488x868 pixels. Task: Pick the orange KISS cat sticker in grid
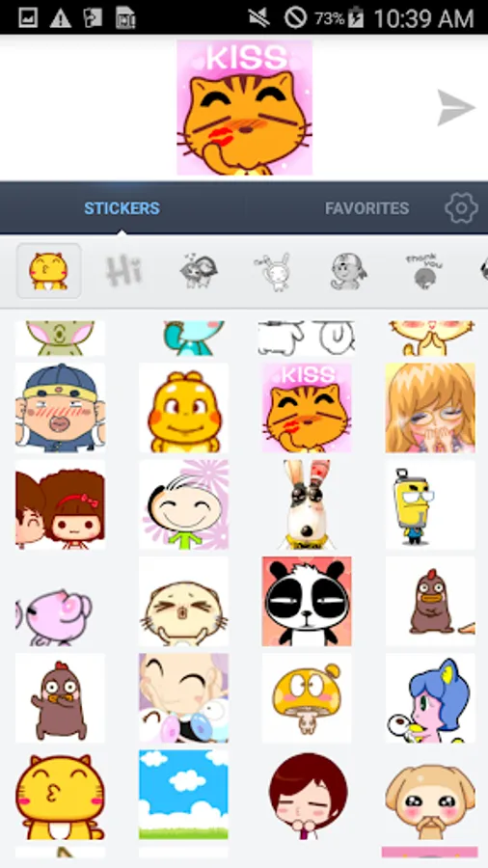[307, 407]
